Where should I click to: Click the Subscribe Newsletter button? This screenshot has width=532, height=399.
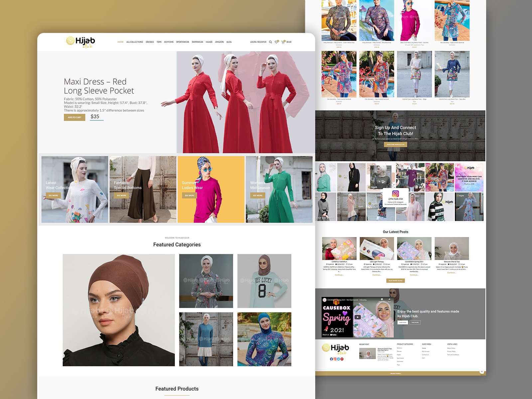point(395,144)
